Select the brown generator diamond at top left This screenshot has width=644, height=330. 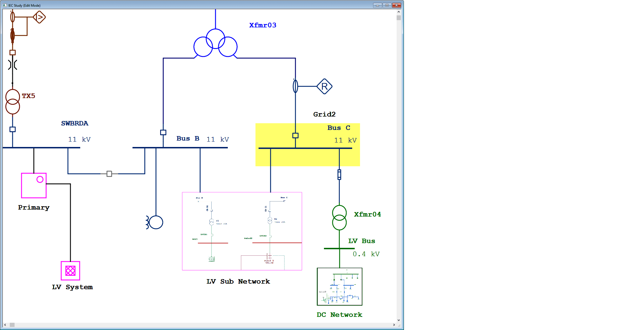coord(39,17)
